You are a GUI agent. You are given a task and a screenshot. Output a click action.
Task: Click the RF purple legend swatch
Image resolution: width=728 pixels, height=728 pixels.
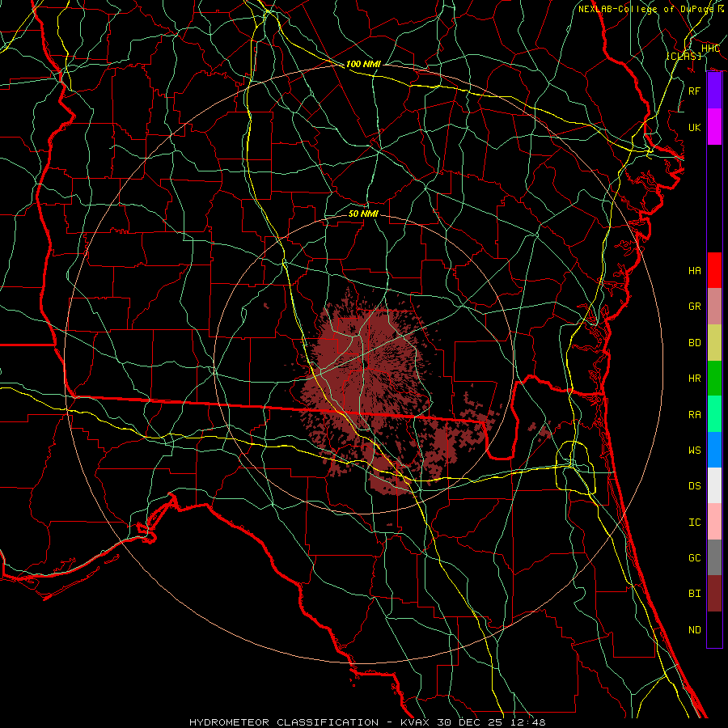pos(714,91)
